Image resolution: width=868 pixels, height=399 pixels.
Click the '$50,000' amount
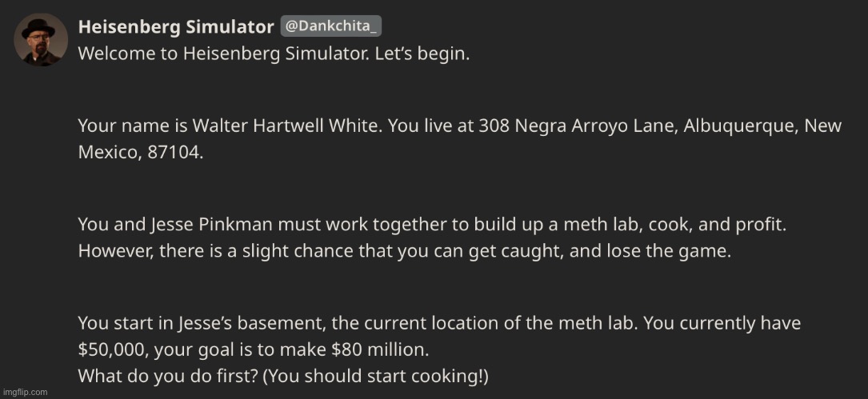point(113,349)
